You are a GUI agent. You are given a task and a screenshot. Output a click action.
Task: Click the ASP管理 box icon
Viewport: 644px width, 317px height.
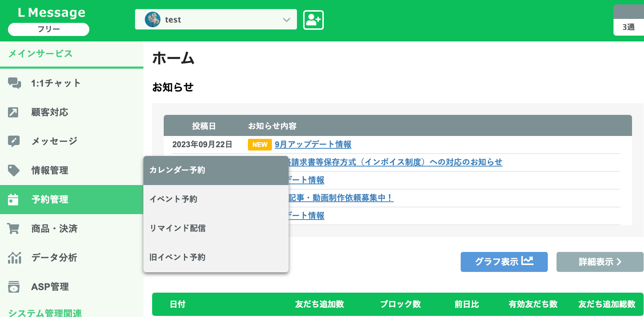pyautogui.click(x=14, y=286)
